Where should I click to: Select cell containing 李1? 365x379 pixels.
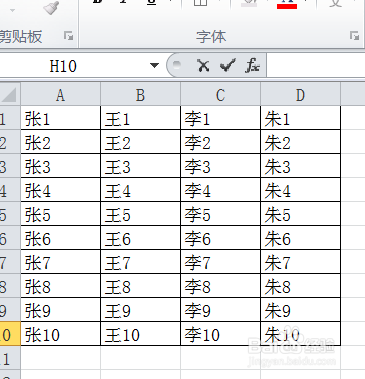coord(220,118)
